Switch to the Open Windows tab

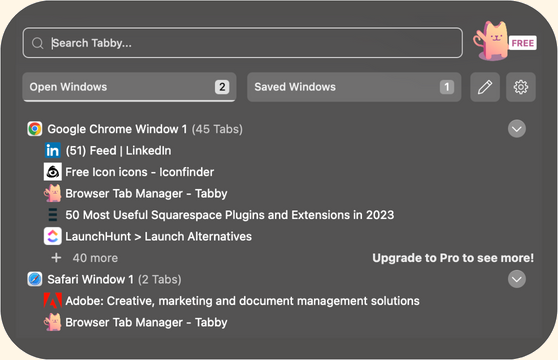coord(129,87)
